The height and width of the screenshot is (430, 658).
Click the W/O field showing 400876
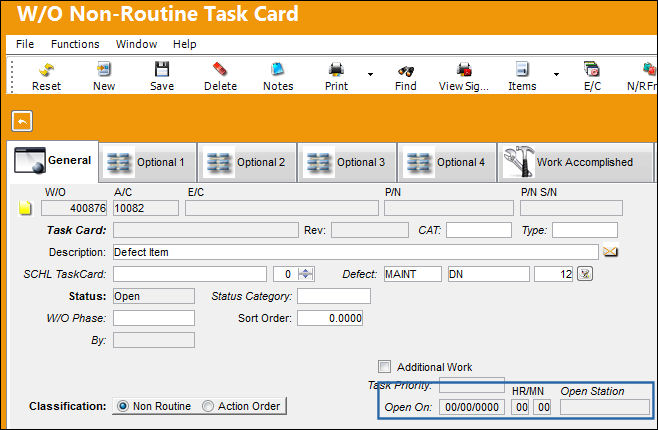click(74, 208)
